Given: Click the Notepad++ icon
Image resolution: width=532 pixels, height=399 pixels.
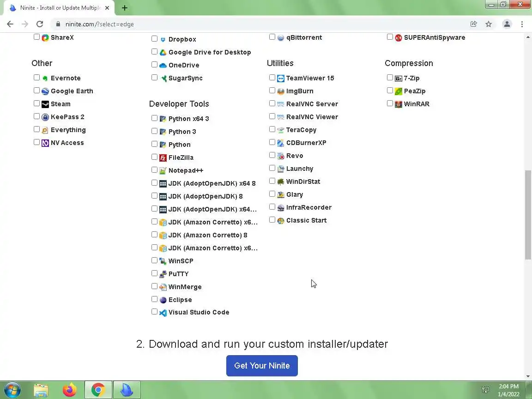Looking at the screenshot, I should coord(163,171).
